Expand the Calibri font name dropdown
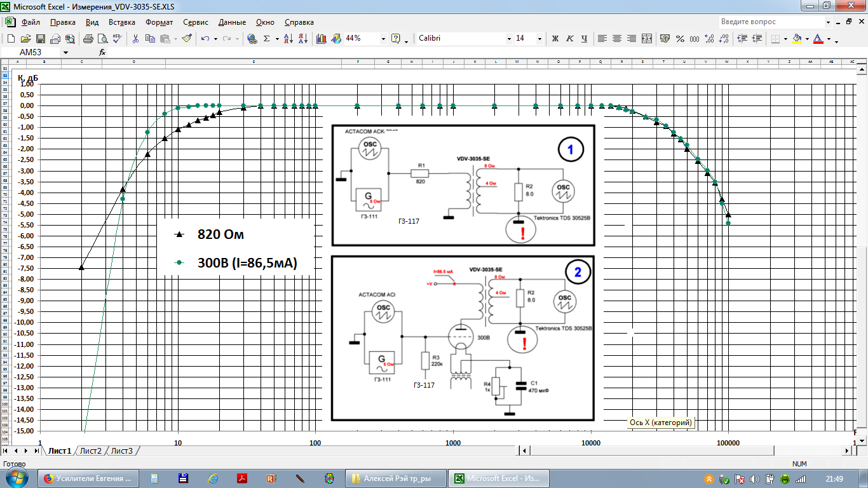This screenshot has width=868, height=488. tap(508, 39)
